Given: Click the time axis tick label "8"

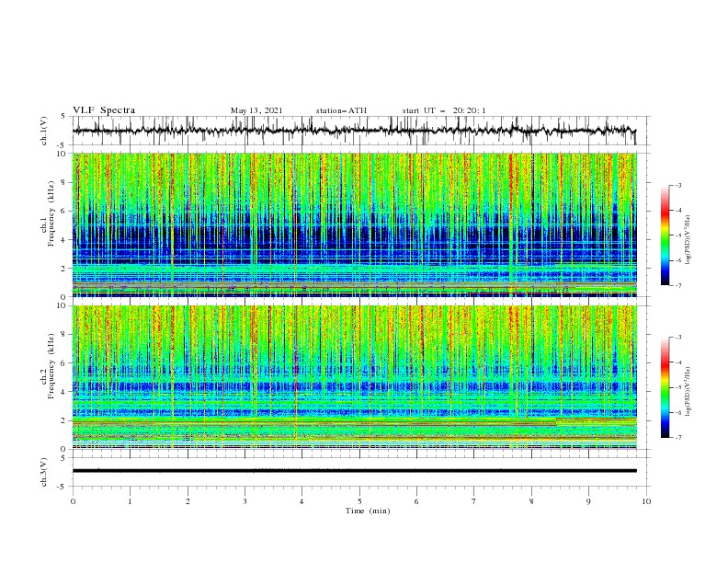Looking at the screenshot, I should (531, 501).
